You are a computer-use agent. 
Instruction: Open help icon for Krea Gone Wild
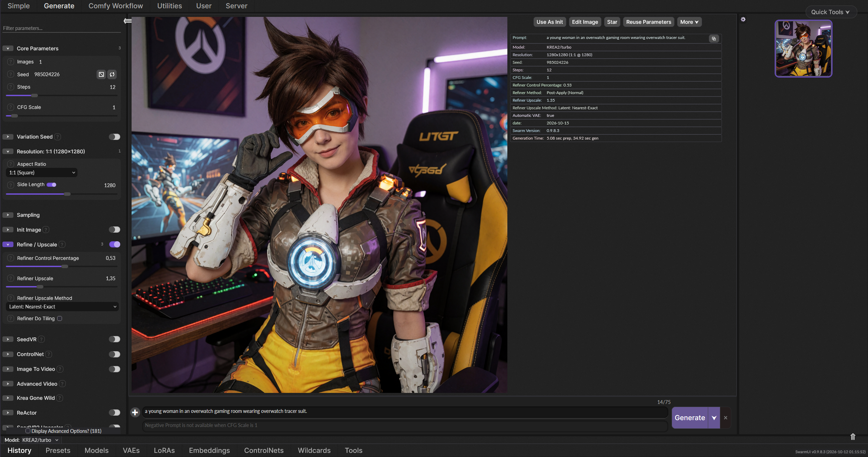60,398
